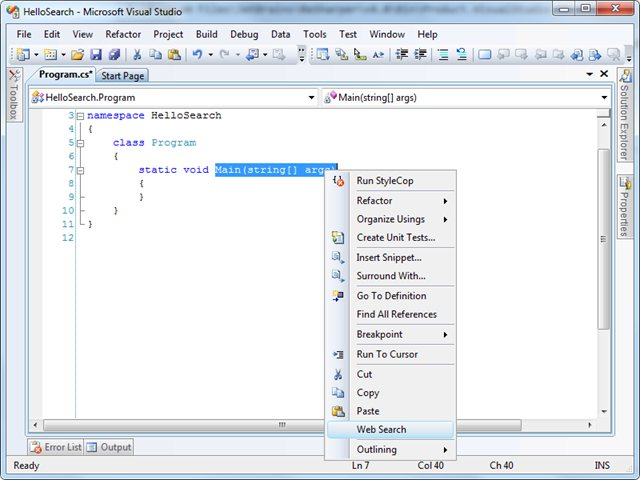Collapse the Main method outline

click(80, 171)
